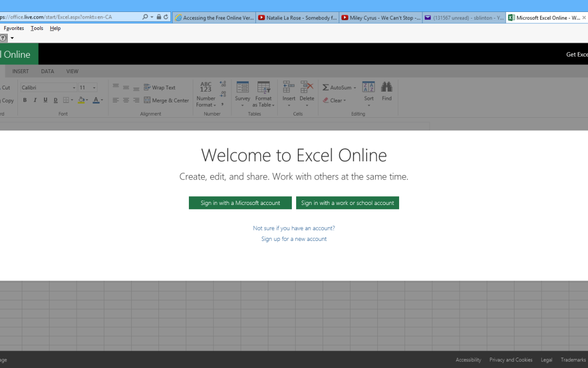Click the Survey icon in Tables group
The height and width of the screenshot is (368, 588).
(242, 88)
